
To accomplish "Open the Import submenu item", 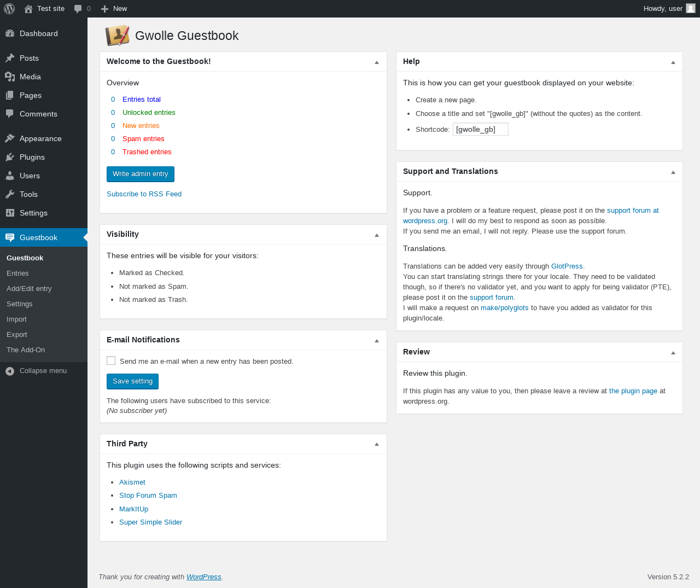I will [16, 319].
